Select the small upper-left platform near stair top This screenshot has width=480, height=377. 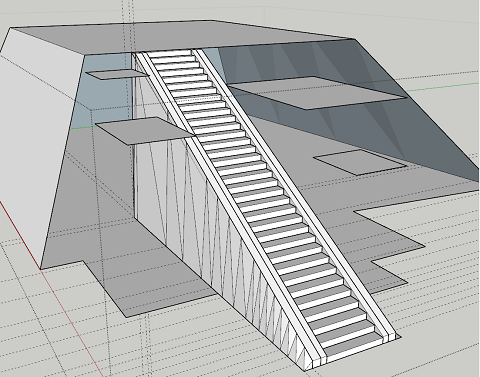click(117, 74)
